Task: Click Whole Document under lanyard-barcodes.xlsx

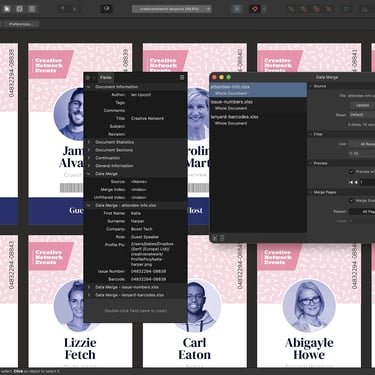Action: [x=231, y=123]
